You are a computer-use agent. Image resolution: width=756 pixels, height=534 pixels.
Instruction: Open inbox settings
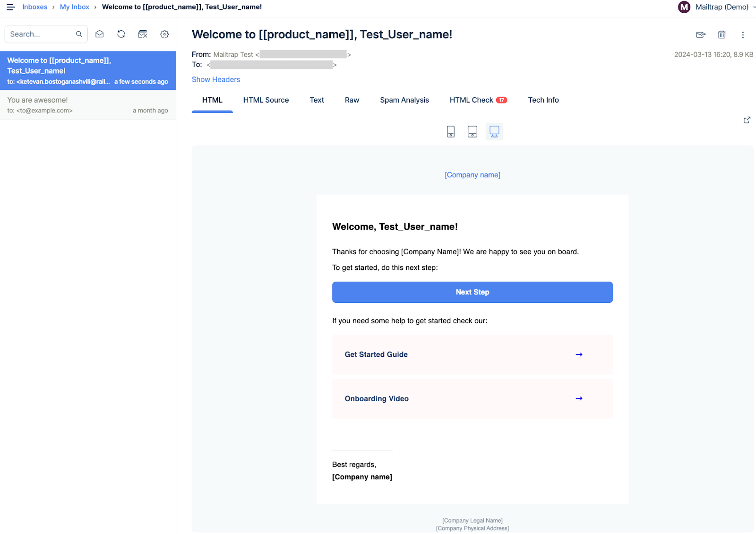(164, 34)
